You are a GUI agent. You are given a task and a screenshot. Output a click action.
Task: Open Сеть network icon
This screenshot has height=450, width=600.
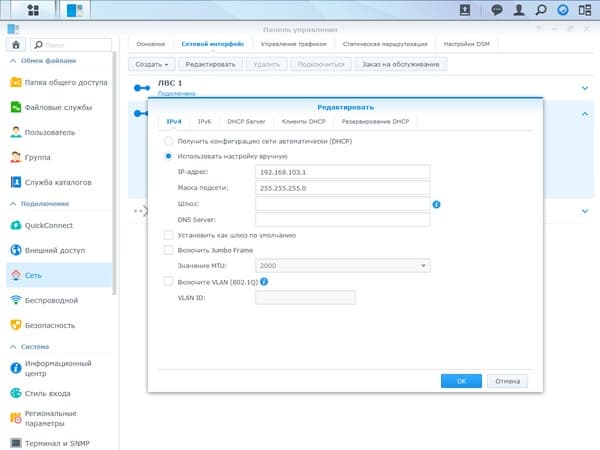[x=16, y=275]
